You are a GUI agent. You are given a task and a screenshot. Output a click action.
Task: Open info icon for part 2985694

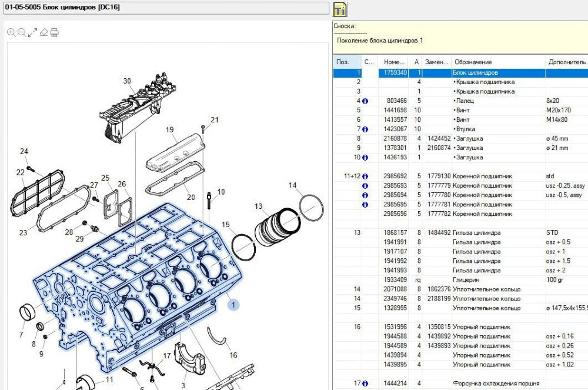coord(365,195)
